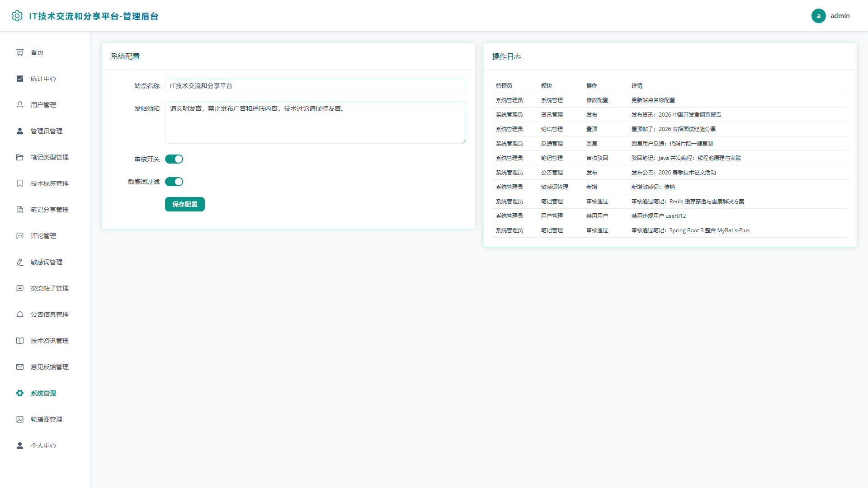Toggle the 审核开关 switch
868x488 pixels.
coord(174,159)
